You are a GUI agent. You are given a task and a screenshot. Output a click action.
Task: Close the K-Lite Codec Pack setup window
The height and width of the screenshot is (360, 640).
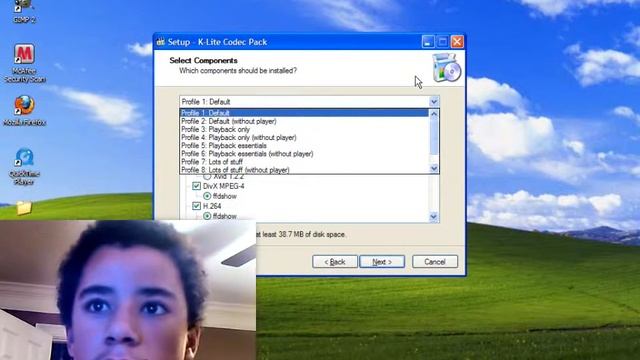click(457, 42)
